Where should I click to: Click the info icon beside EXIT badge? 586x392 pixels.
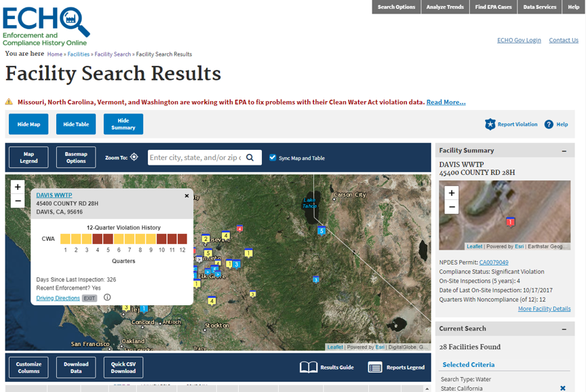tap(107, 298)
